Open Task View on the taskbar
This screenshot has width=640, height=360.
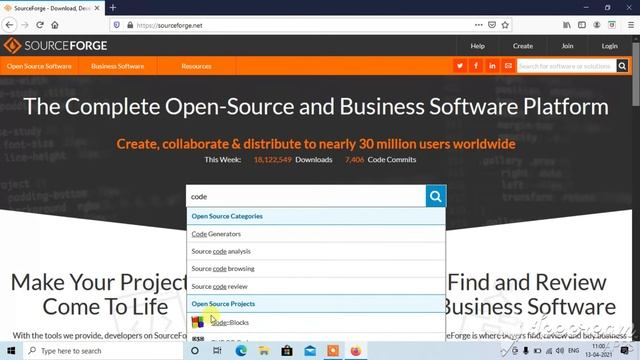click(218, 351)
